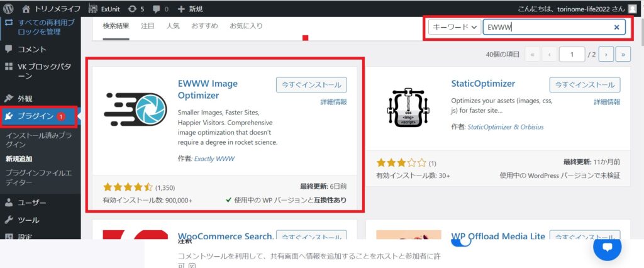Select 新規追加 in plugins submenu
Viewport: 644px width, 268px height.
[18, 159]
